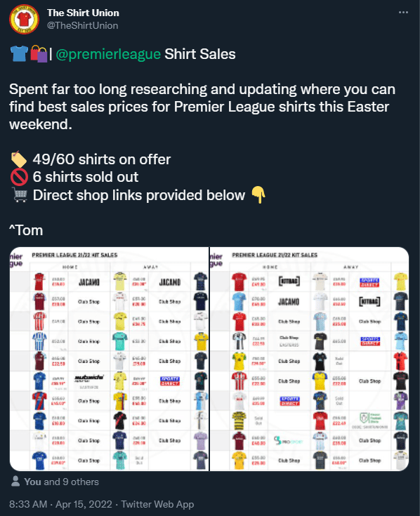Click the Sports Direct logo in the left image
This screenshot has height=516, width=420.
pyautogui.click(x=169, y=381)
